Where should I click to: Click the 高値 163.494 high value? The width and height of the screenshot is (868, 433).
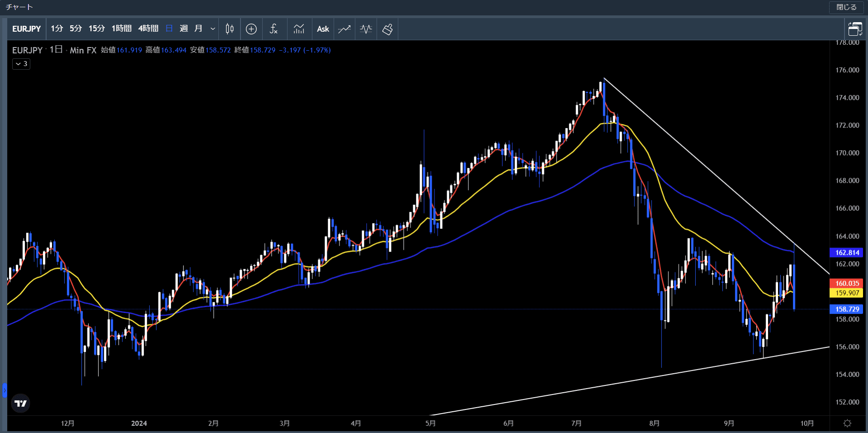click(x=166, y=50)
